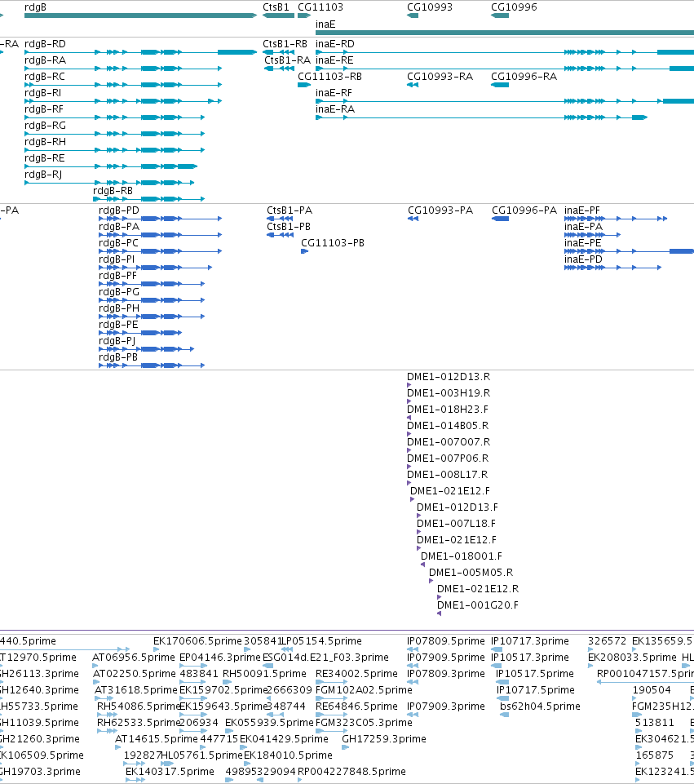Open protein CG10996-PA
Viewport: 694px width, 784px height.
524,210
